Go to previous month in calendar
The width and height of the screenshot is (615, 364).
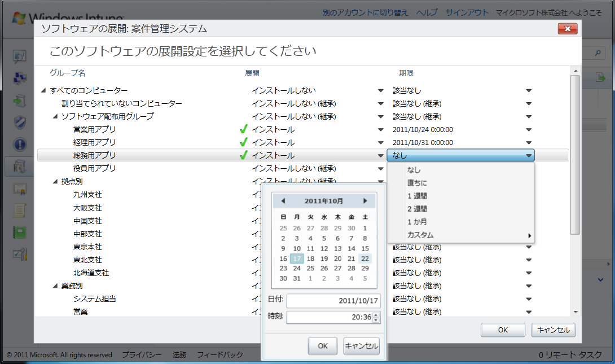pyautogui.click(x=283, y=201)
